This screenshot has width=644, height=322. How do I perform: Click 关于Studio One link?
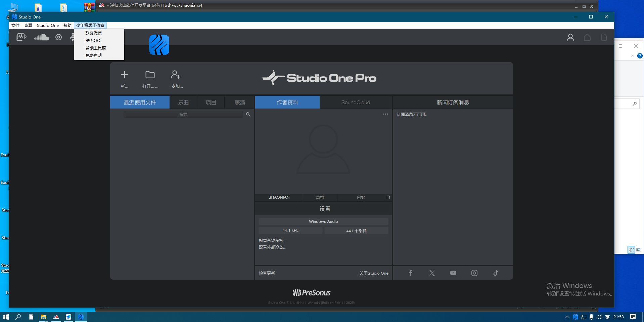pyautogui.click(x=374, y=273)
